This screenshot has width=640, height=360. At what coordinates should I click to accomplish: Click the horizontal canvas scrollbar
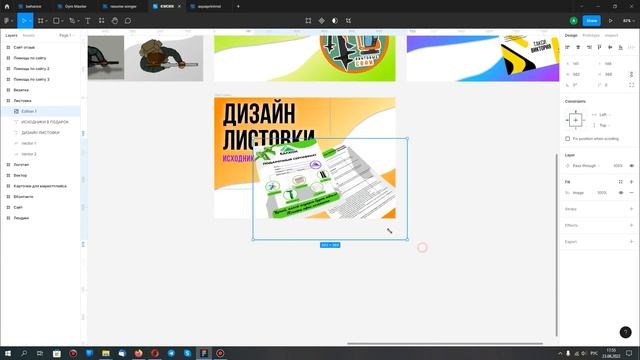[x=445, y=343]
